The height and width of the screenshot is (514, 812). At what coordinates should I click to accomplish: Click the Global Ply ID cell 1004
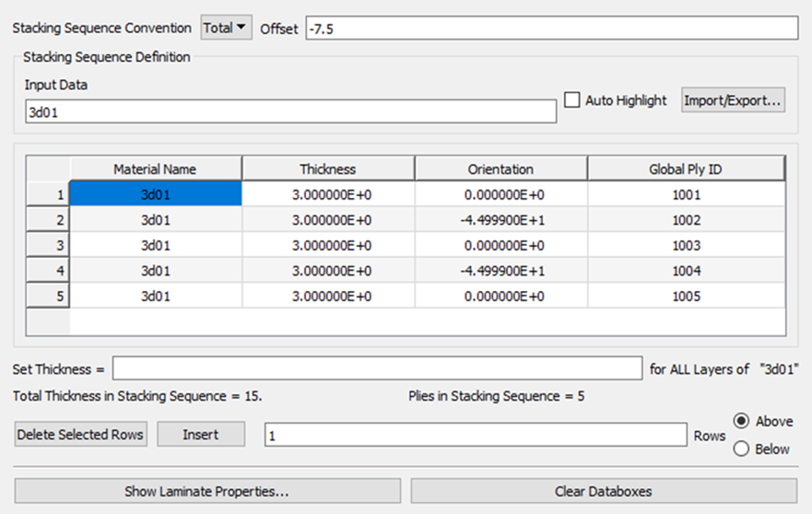tap(686, 271)
